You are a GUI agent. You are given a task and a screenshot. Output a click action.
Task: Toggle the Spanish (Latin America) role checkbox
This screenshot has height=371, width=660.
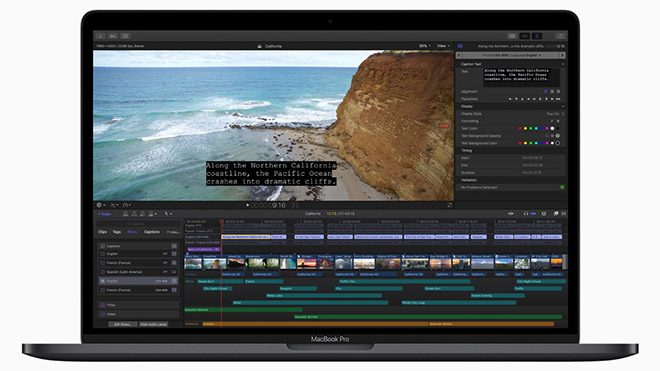tap(102, 272)
